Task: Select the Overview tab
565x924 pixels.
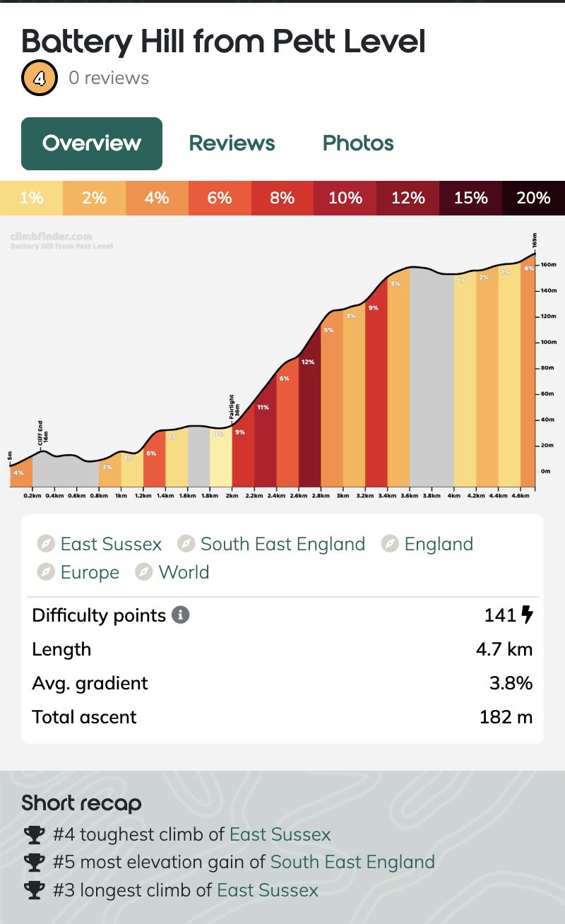Action: click(92, 143)
